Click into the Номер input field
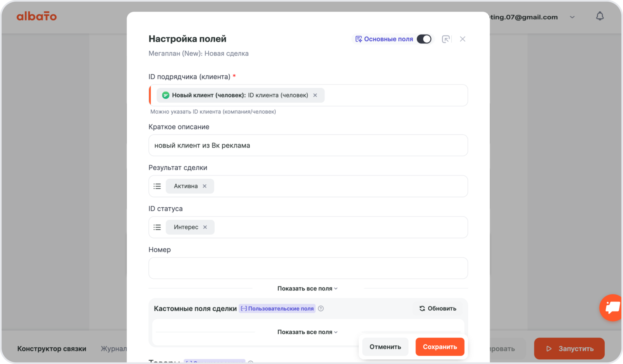Screen dimensions: 623x364 click(x=308, y=268)
